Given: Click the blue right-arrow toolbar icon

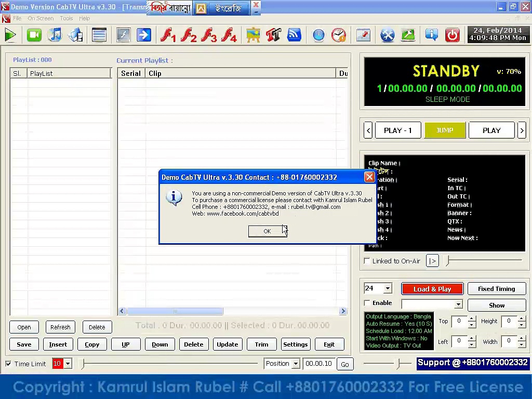Looking at the screenshot, I should [x=144, y=35].
